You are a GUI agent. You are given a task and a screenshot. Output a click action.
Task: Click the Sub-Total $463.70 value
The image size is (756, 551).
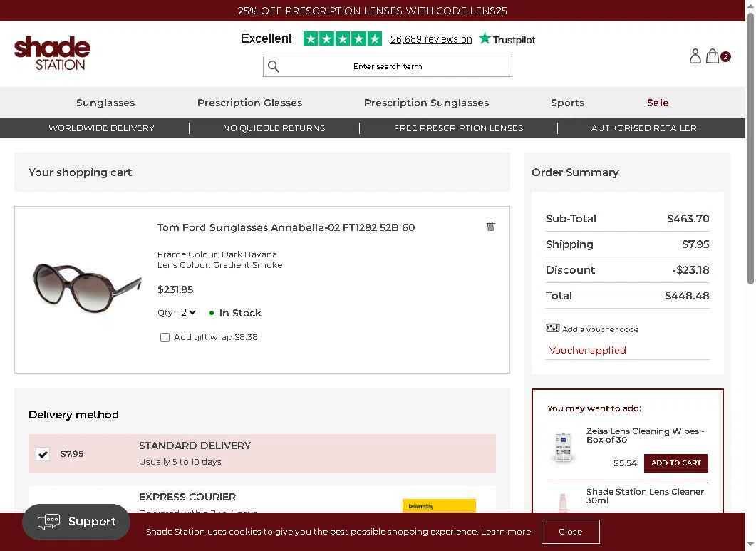coord(688,219)
